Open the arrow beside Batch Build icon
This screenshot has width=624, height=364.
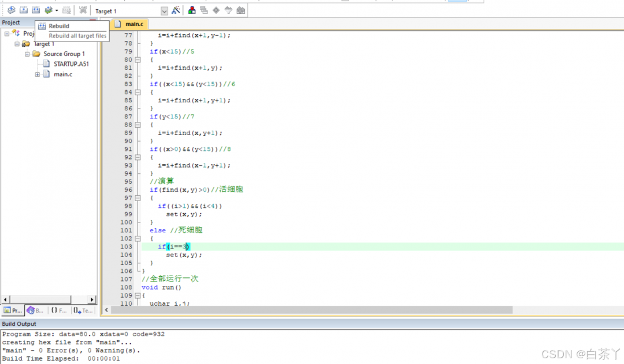tap(57, 11)
